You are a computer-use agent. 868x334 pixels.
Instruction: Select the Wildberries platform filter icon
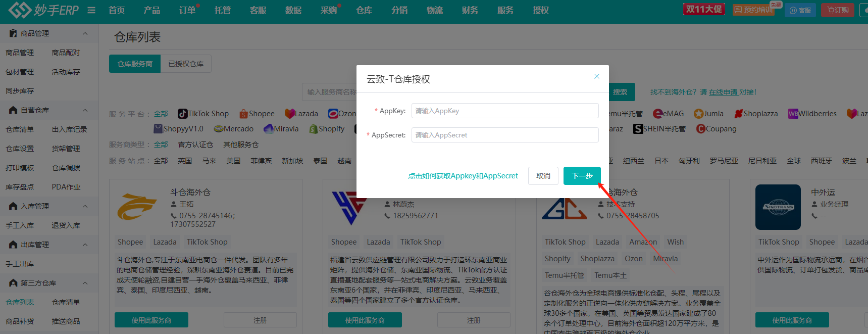coord(793,114)
